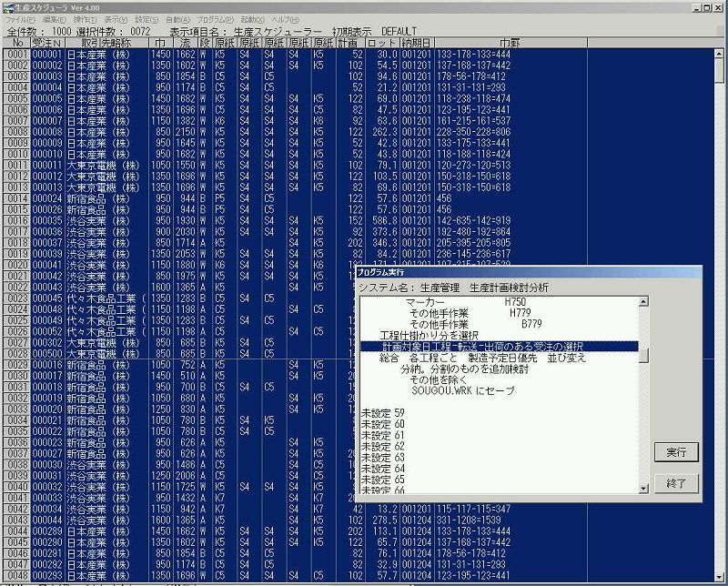Click the 終了 (Exit) button
728x586 pixels.
coord(675,483)
